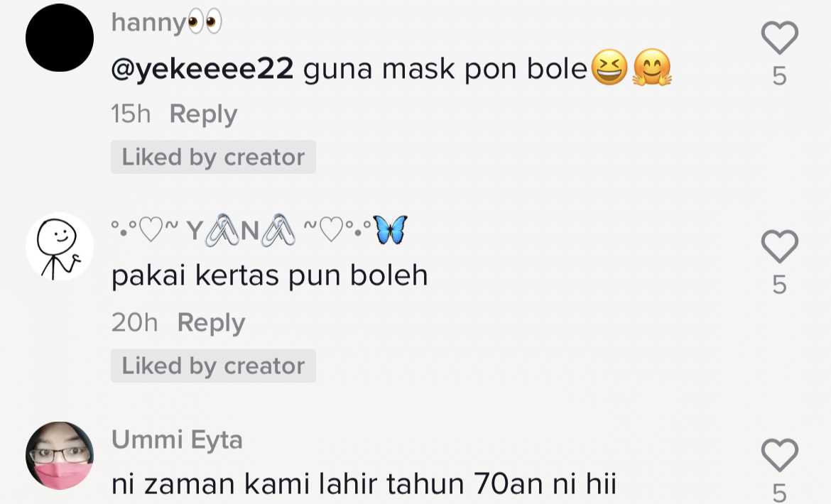The image size is (831, 504).
Task: Click the 'Liked by creator' badge under hanny's comment
Action: click(213, 157)
